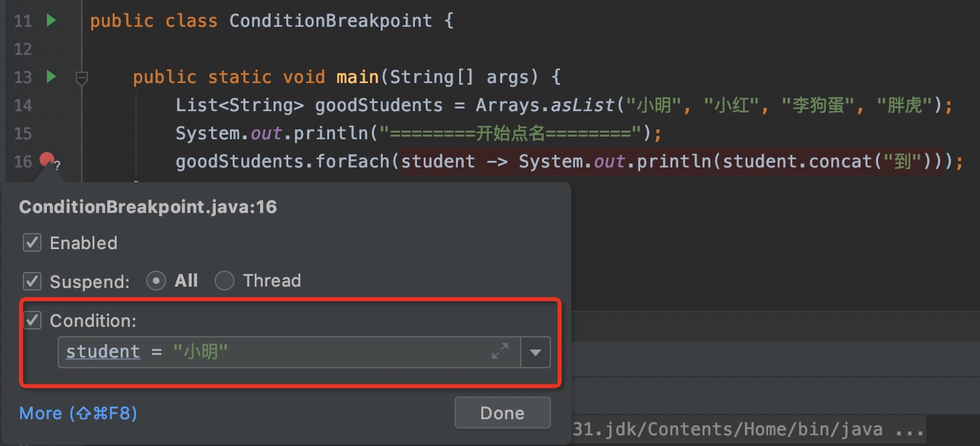This screenshot has width=980, height=446.
Task: Click the gutter at line number 14
Action: 23,105
